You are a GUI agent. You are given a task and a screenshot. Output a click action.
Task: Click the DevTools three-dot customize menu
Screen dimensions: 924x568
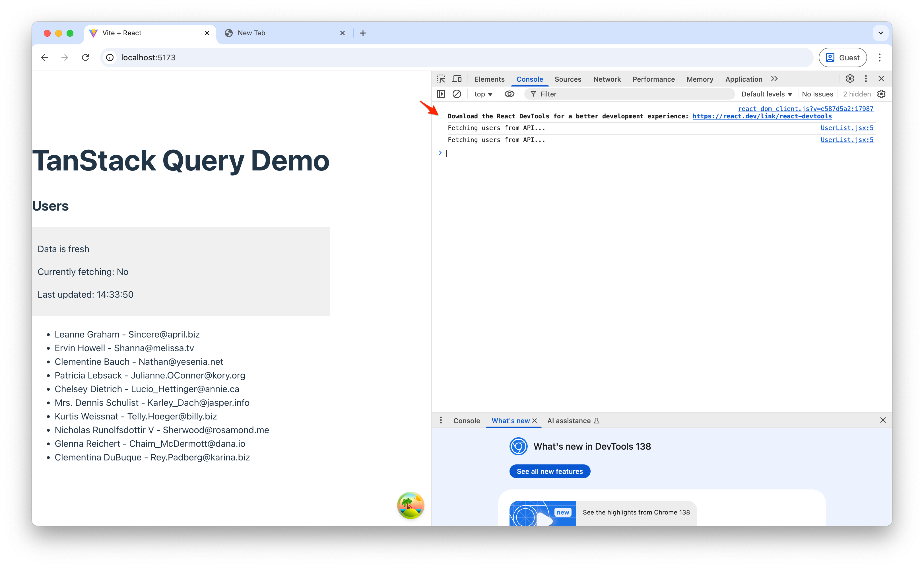click(x=866, y=79)
